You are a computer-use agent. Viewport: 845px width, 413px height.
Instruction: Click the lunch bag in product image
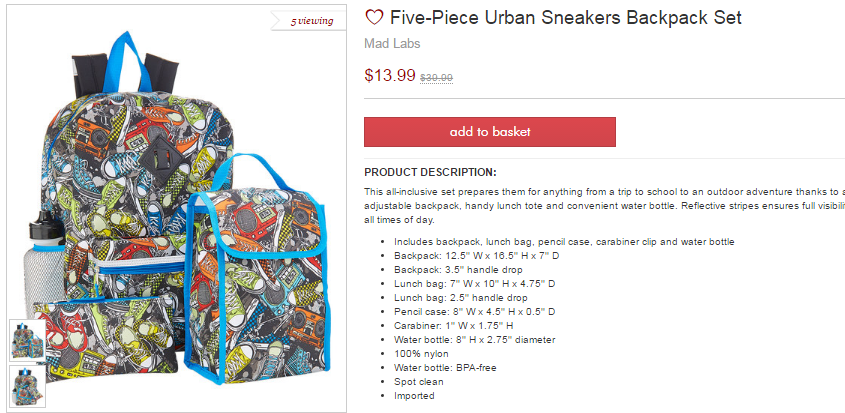tap(256, 275)
